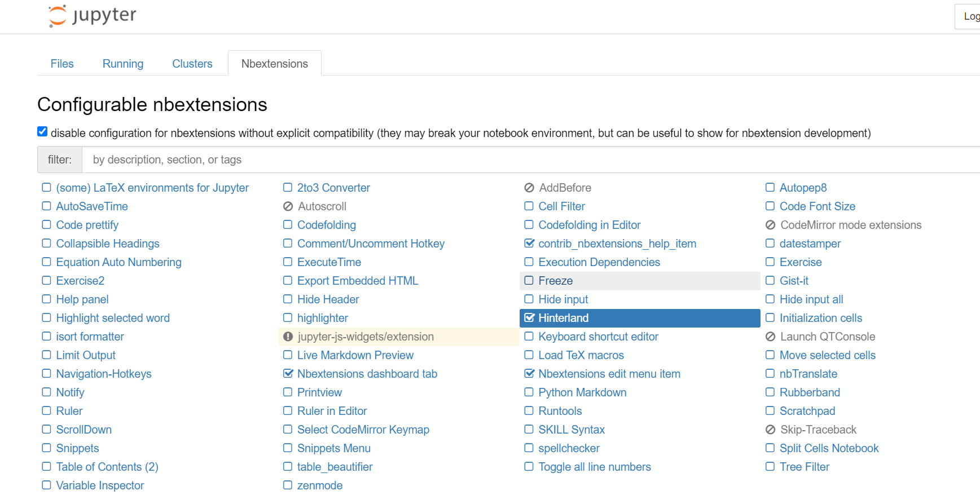
Task: Open the nbTranslate link
Action: (x=808, y=374)
